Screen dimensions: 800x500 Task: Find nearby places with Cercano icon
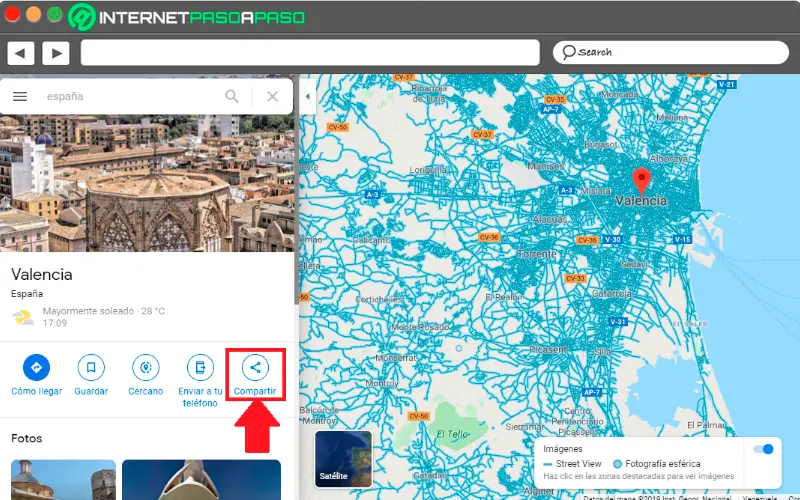tap(145, 367)
